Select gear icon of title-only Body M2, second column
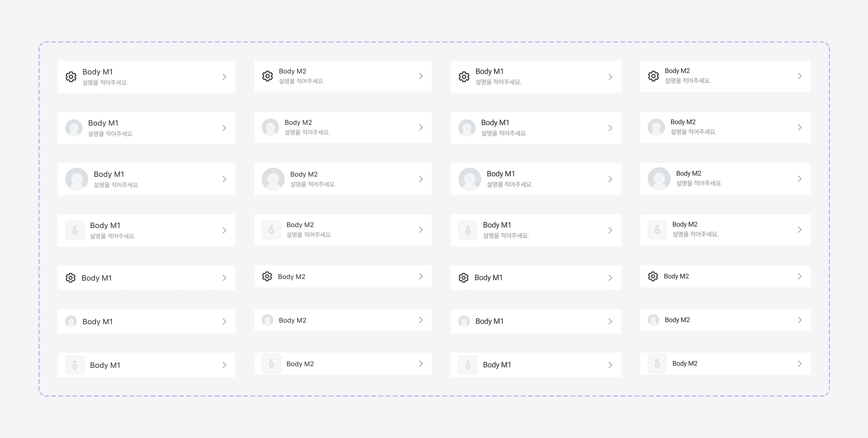Screen dimensions: 868x438 [267, 277]
